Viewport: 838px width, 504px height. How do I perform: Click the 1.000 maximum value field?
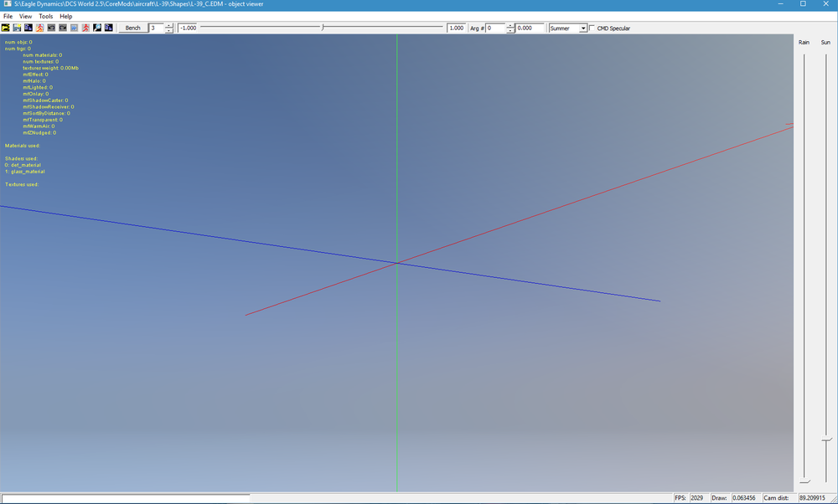pos(457,28)
